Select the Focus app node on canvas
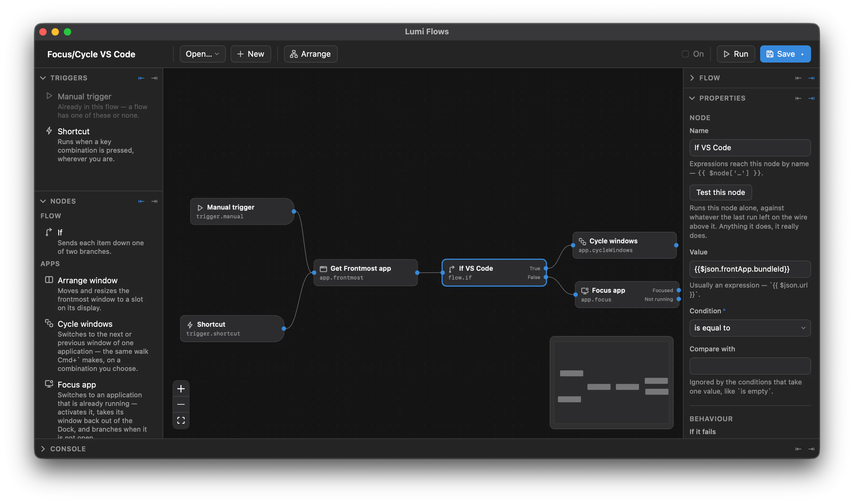This screenshot has width=854, height=504. [x=627, y=295]
